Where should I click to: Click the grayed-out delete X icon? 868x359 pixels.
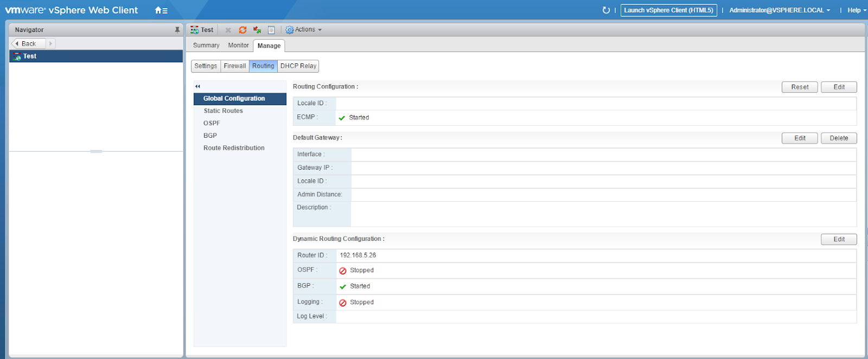coord(228,30)
